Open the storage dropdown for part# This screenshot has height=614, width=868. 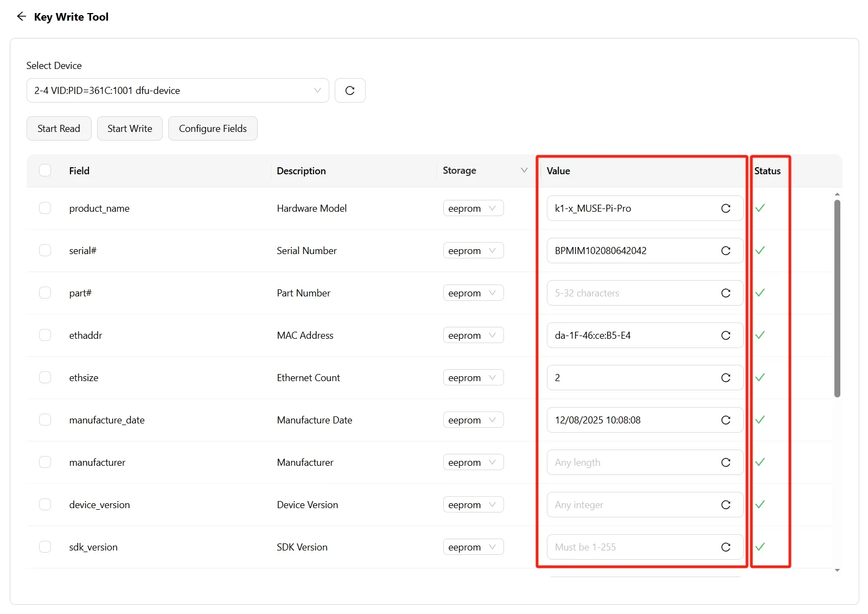(473, 293)
